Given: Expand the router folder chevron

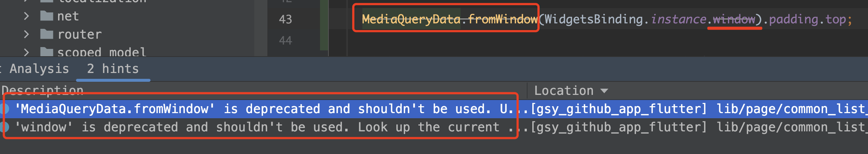Looking at the screenshot, I should tap(26, 34).
